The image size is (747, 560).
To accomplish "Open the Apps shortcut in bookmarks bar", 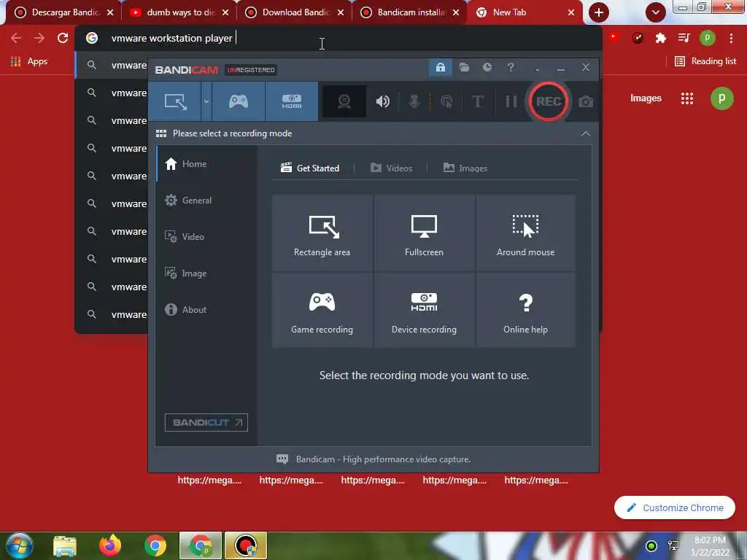I will point(29,61).
